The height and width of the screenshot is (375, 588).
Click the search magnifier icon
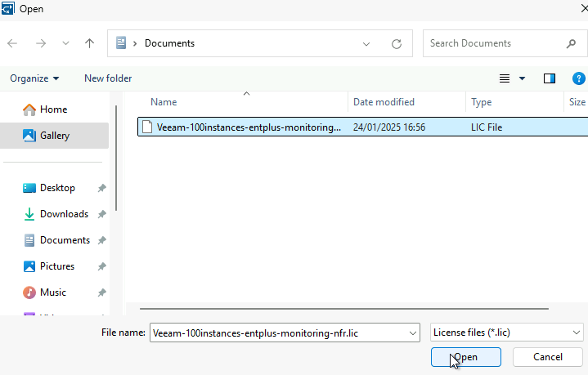(571, 43)
